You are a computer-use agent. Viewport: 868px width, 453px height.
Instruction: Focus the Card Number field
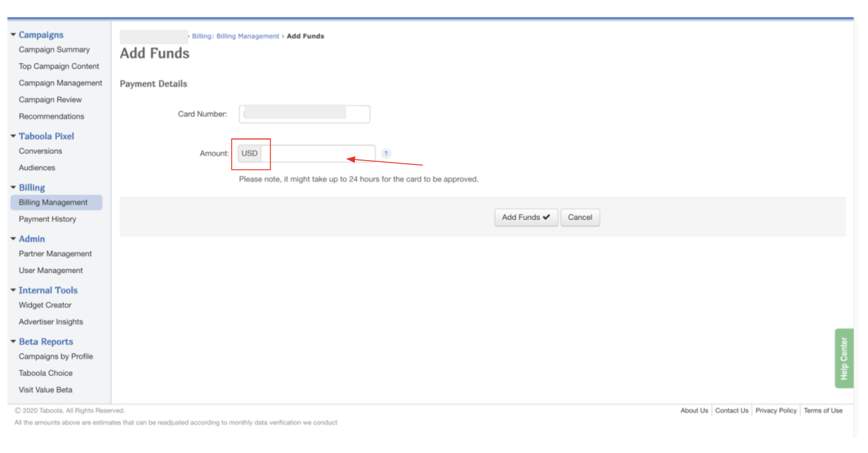pyautogui.click(x=305, y=114)
